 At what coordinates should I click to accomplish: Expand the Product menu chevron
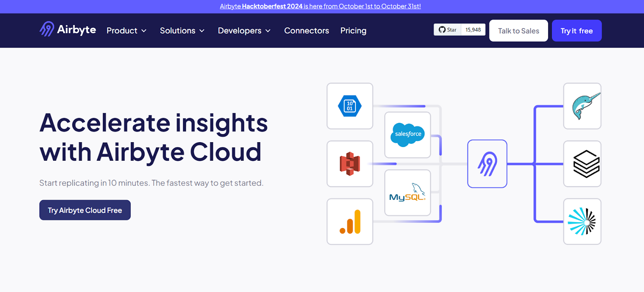[144, 31]
